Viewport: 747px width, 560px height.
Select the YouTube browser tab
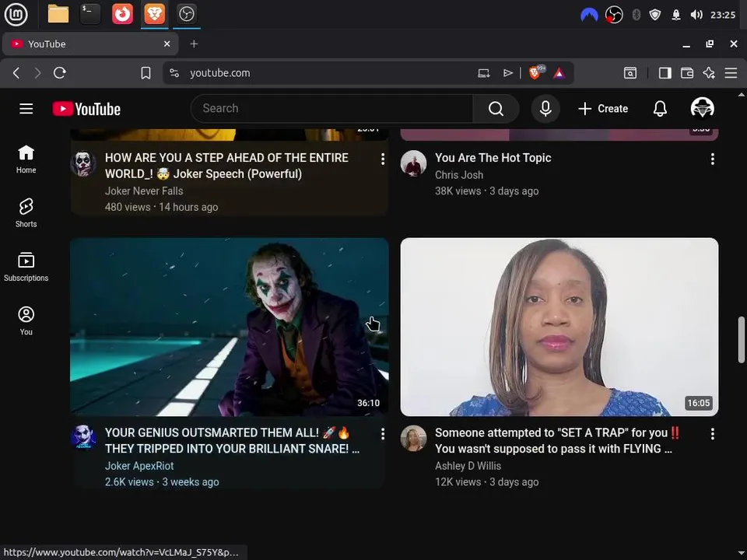[x=90, y=44]
